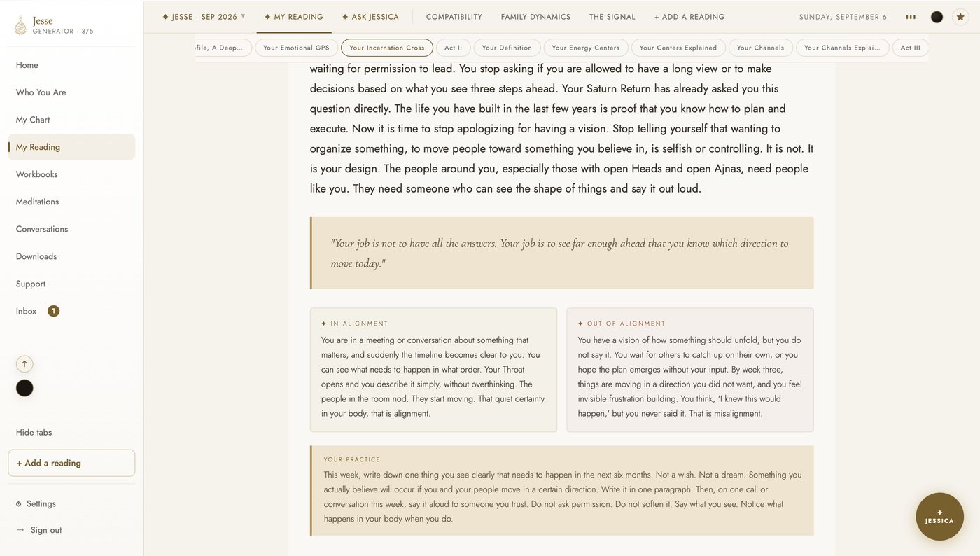Open the Compatibility tab
The width and height of the screenshot is (980, 556).
(x=454, y=17)
